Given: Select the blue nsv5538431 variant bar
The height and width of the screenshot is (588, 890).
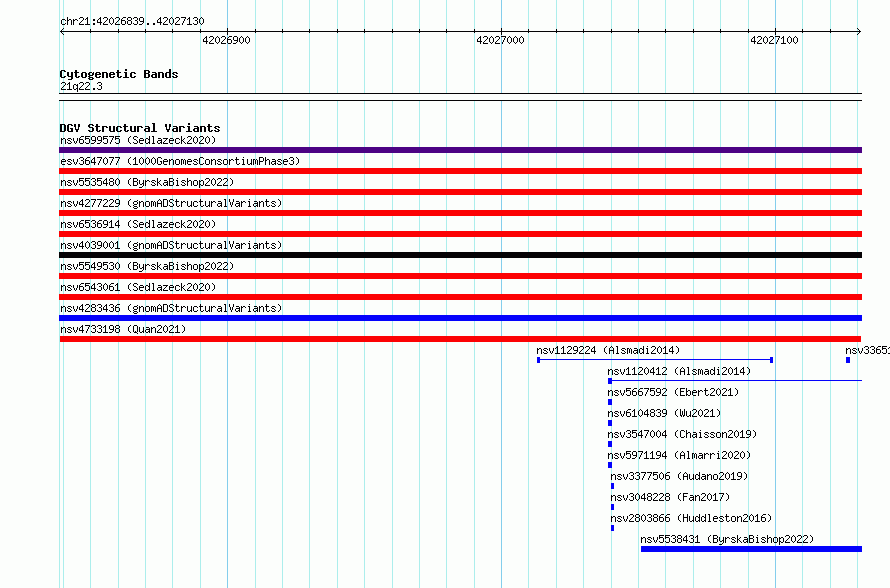Looking at the screenshot, I should 751,549.
